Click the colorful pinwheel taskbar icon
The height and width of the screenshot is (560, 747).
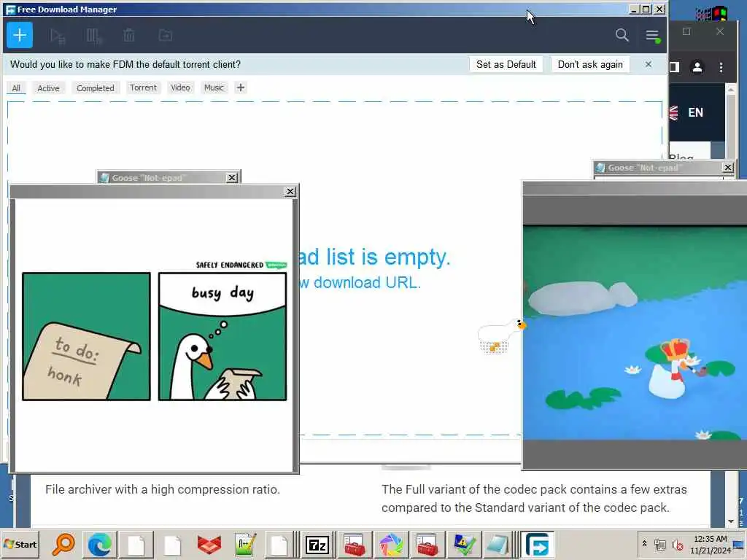pyautogui.click(x=391, y=544)
